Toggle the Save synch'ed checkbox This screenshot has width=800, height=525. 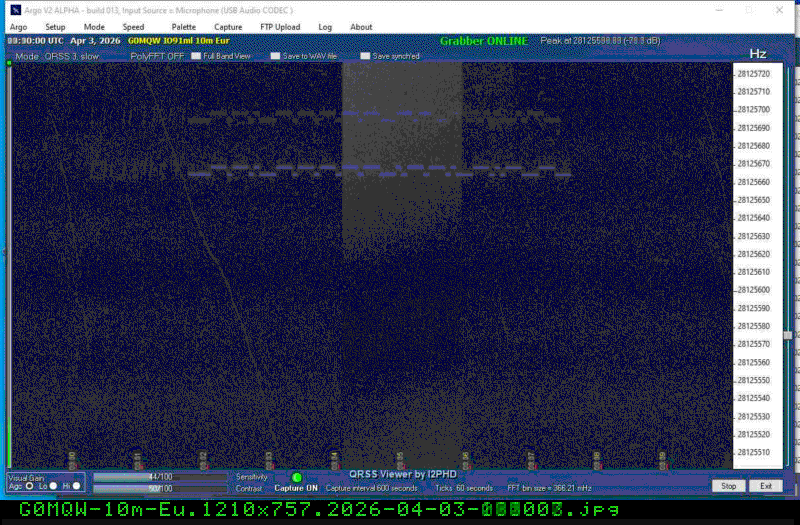[365, 56]
